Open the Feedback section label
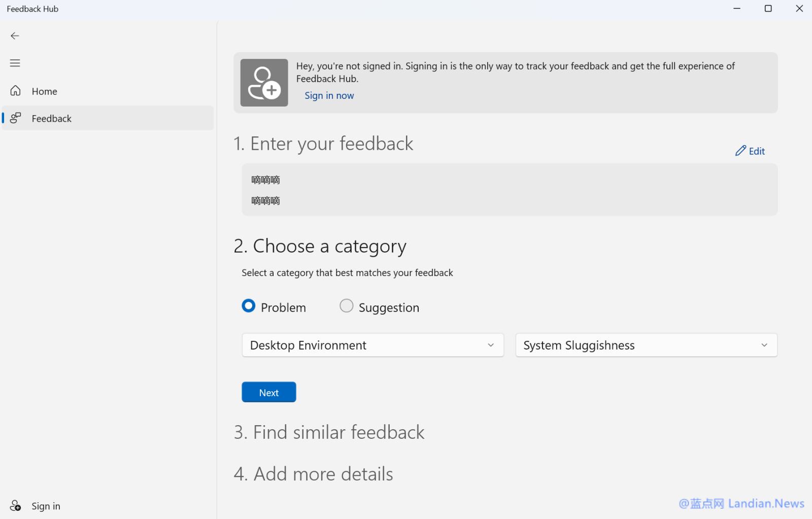This screenshot has width=812, height=519. (52, 119)
